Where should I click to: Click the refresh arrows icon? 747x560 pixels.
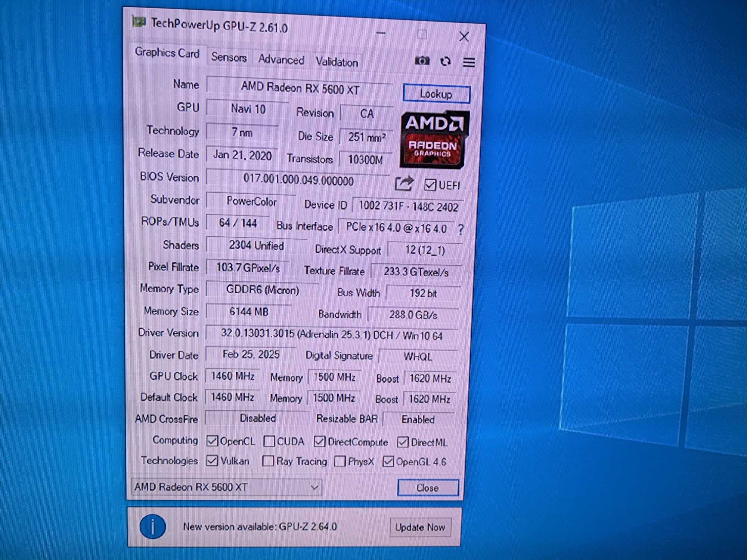pyautogui.click(x=445, y=61)
